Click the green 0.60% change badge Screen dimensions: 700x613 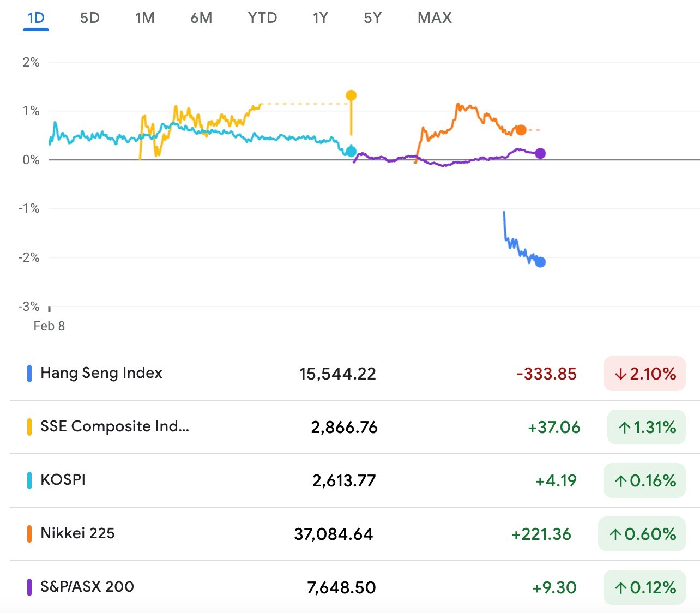pyautogui.click(x=642, y=534)
